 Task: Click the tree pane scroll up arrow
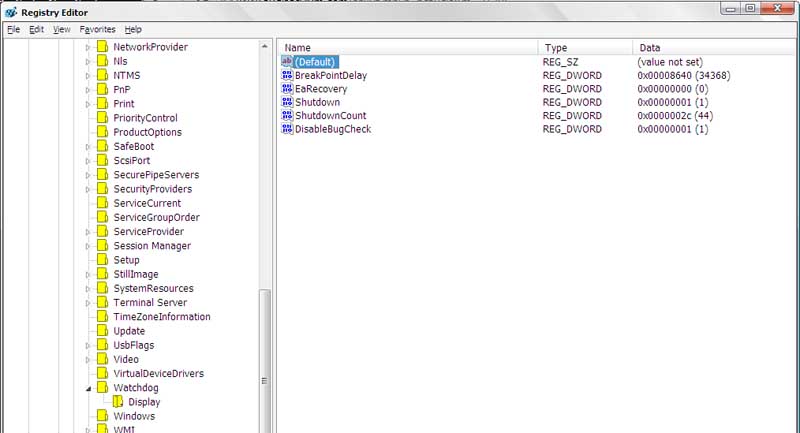[264, 46]
